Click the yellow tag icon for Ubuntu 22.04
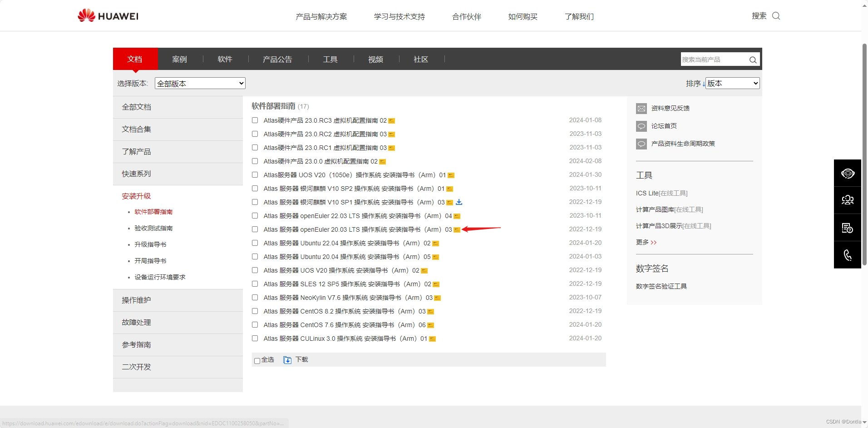This screenshot has height=428, width=868. click(x=436, y=244)
